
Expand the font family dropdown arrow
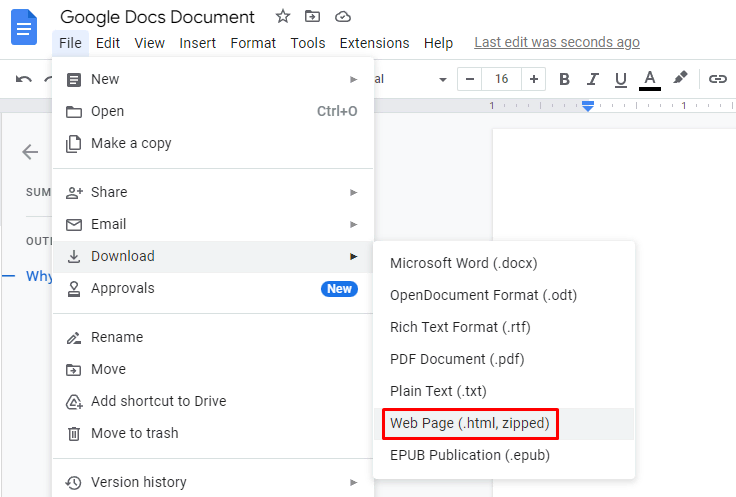442,79
